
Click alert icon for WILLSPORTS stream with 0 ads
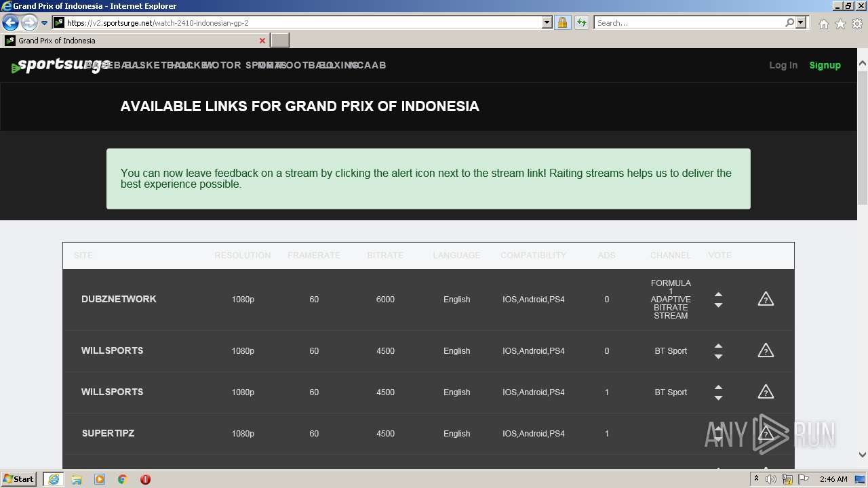(x=766, y=350)
